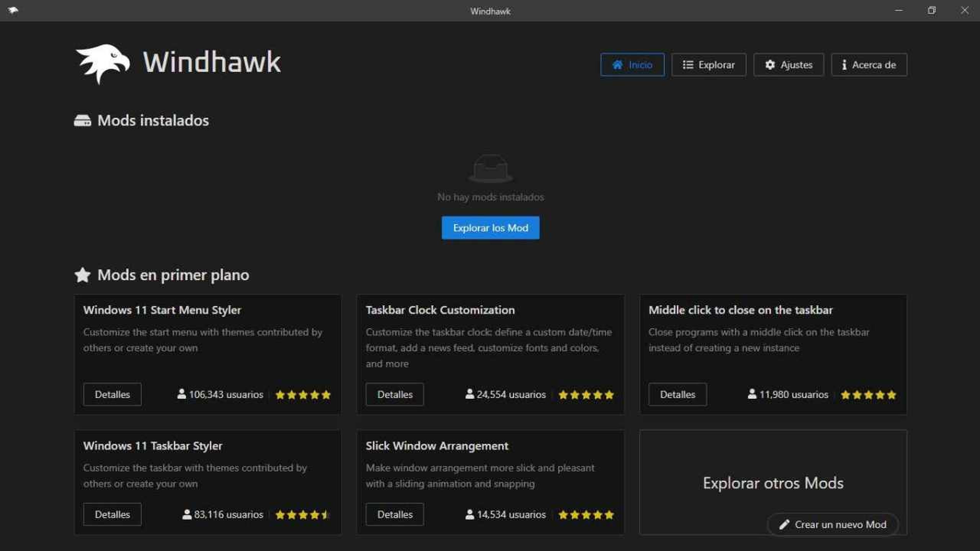This screenshot has width=980, height=551.
Task: Open Detalles for Windows 11 Taskbar Styler
Action: 112,515
